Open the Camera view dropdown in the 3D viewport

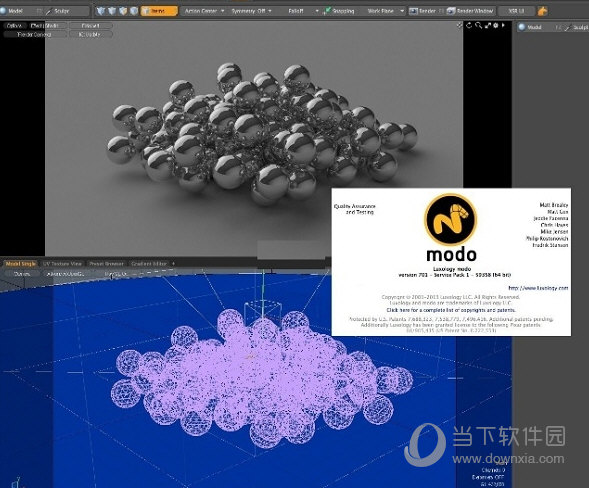[x=22, y=274]
